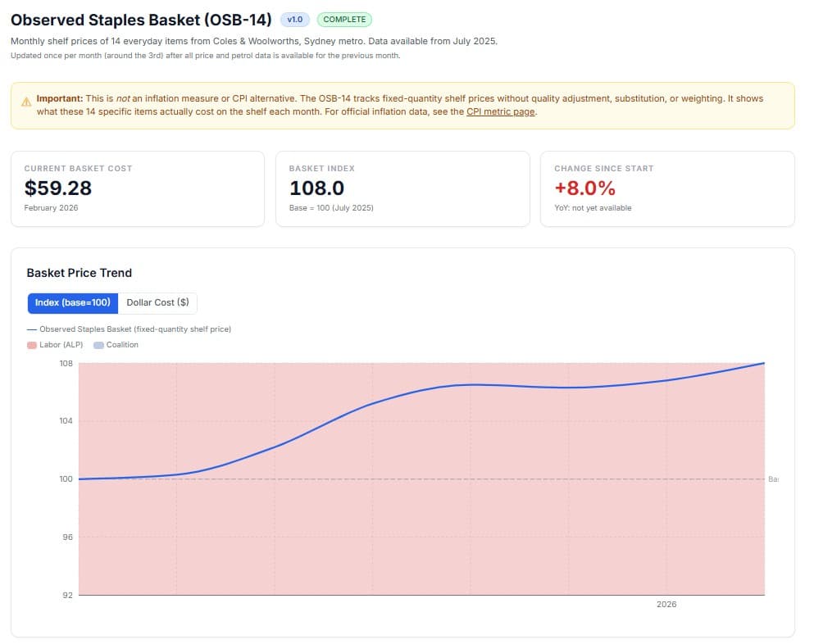This screenshot has height=644, width=823.
Task: Click the Coalition blue legend swatch
Action: (98, 345)
